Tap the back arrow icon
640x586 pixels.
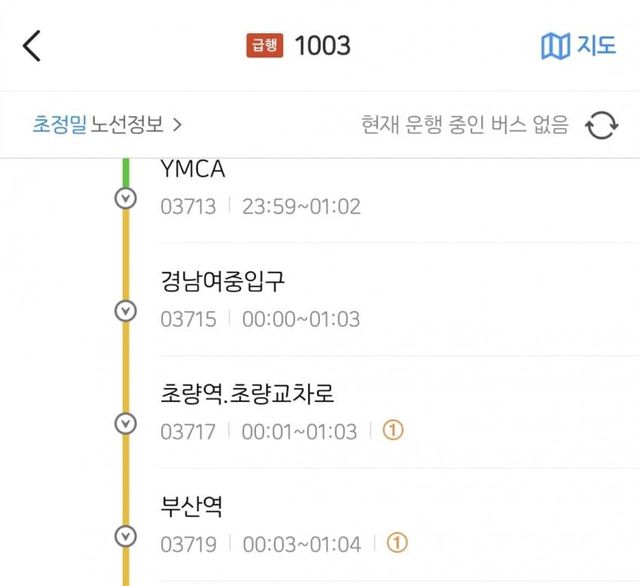(x=32, y=46)
